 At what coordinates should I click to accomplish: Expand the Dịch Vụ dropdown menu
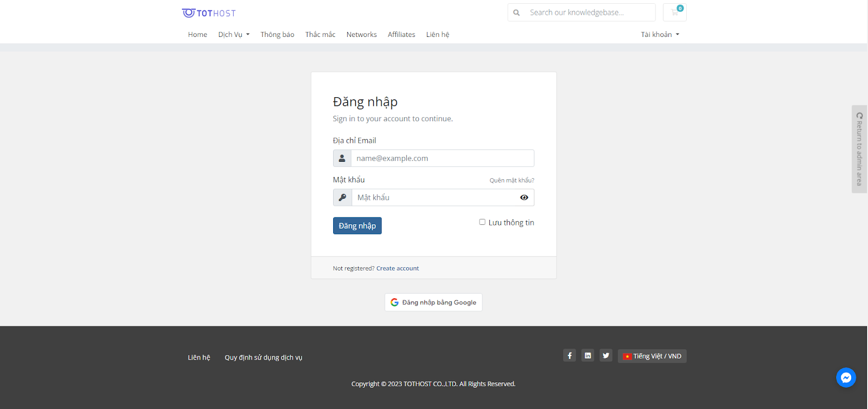234,35
